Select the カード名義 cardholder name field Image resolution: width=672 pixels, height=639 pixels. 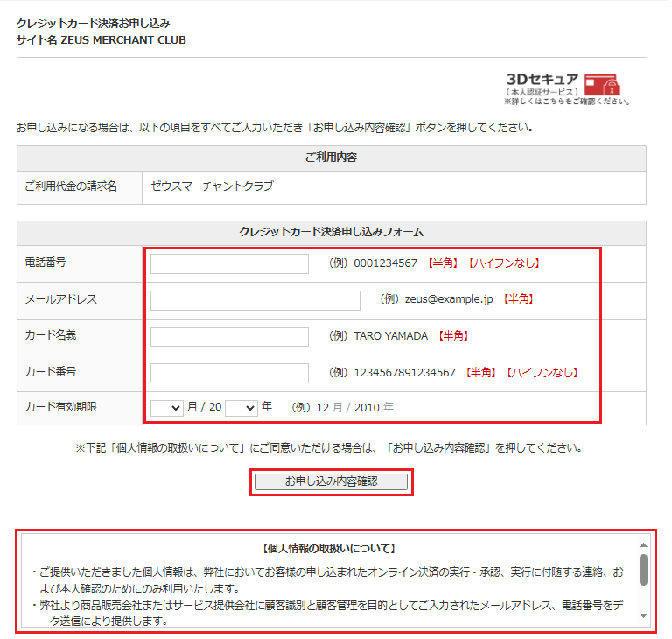(x=229, y=337)
